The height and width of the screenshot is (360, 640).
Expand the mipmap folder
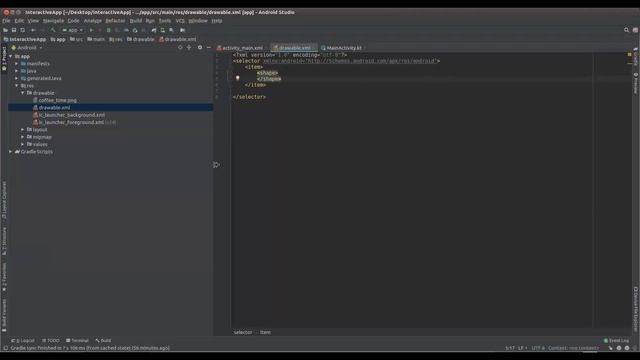coord(23,137)
